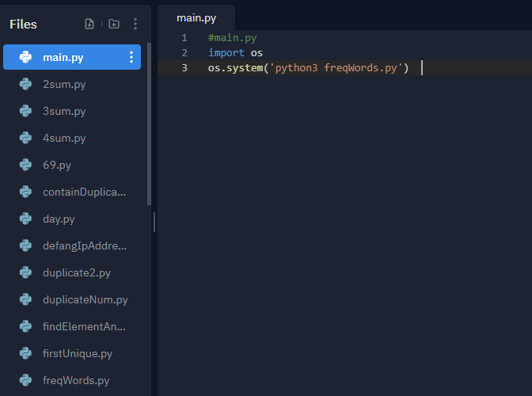Viewport: 532px width, 396px height.
Task: Open day.py file
Action: (72, 219)
